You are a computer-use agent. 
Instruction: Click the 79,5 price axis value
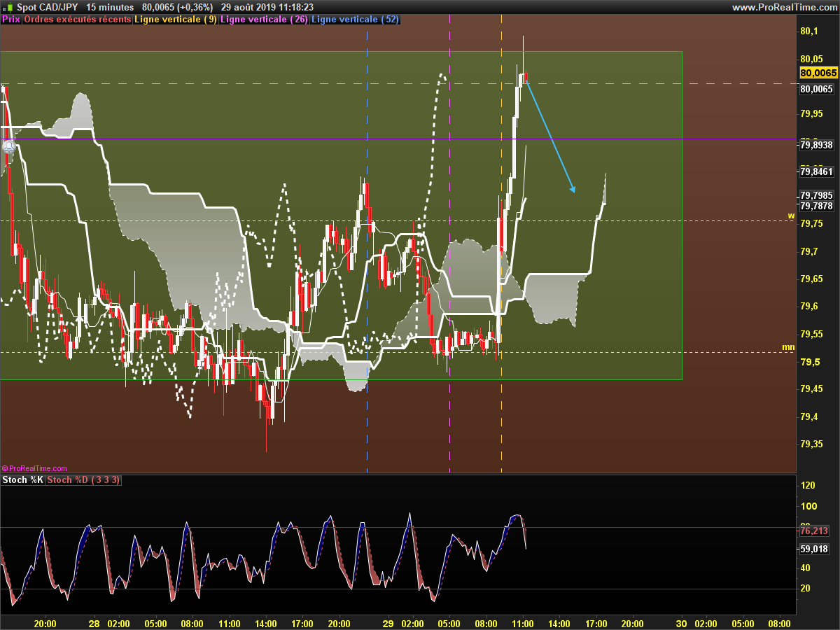pyautogui.click(x=808, y=361)
